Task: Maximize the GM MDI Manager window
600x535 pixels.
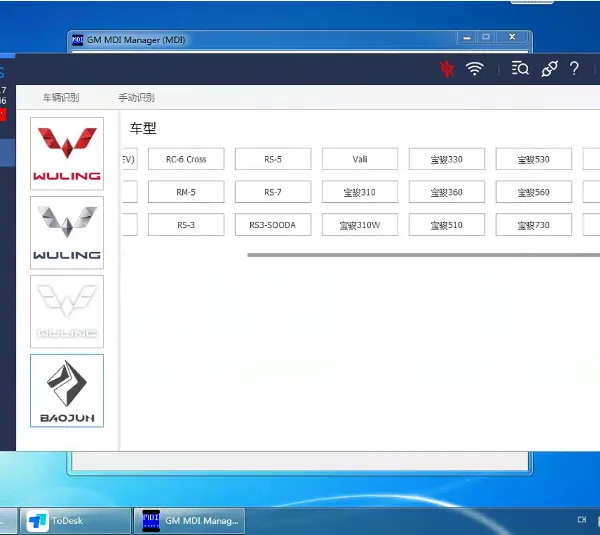Action: pyautogui.click(x=486, y=37)
